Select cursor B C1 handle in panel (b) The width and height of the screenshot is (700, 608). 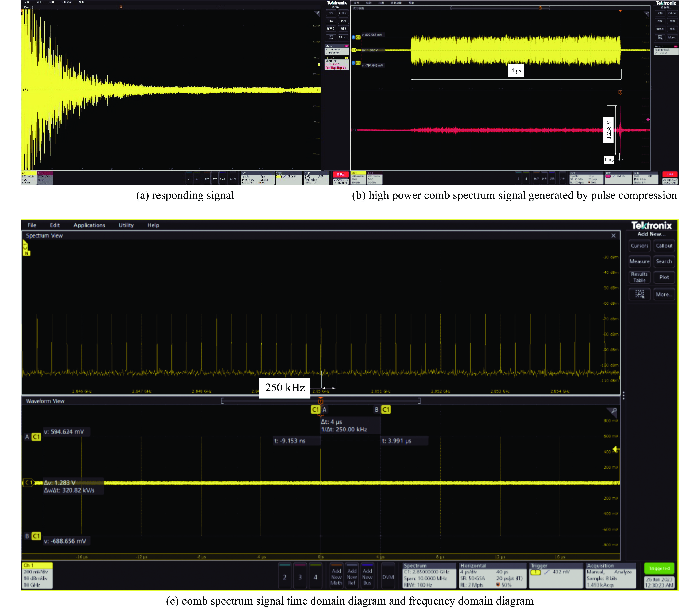coord(356,63)
